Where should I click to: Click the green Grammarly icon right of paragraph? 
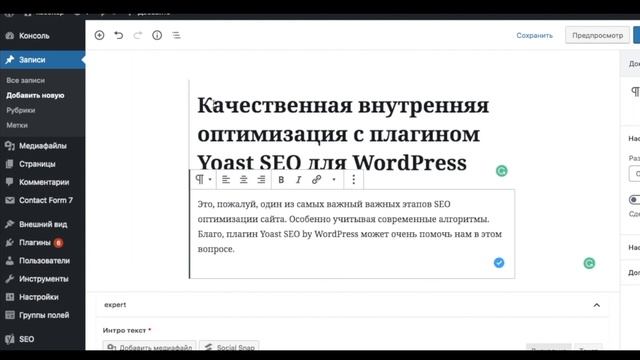pyautogui.click(x=589, y=263)
